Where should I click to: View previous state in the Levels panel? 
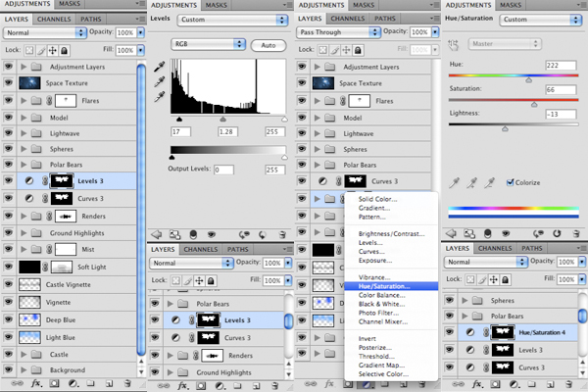point(244,235)
